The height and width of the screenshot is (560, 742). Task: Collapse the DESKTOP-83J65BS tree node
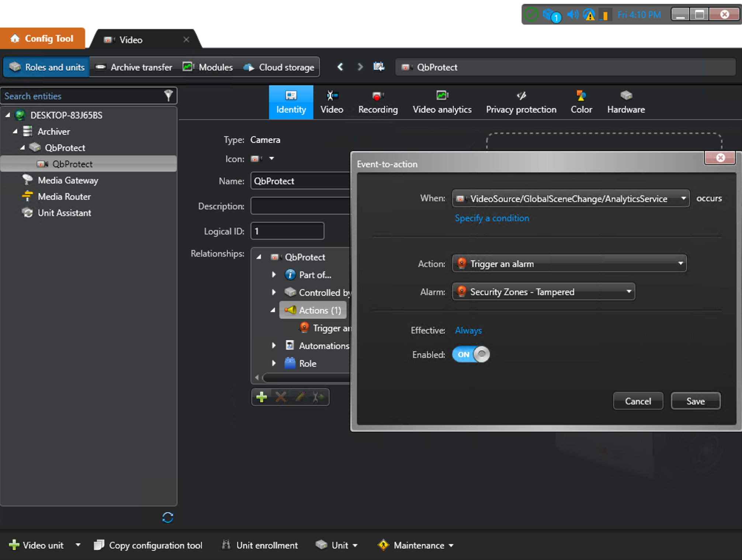coord(8,115)
